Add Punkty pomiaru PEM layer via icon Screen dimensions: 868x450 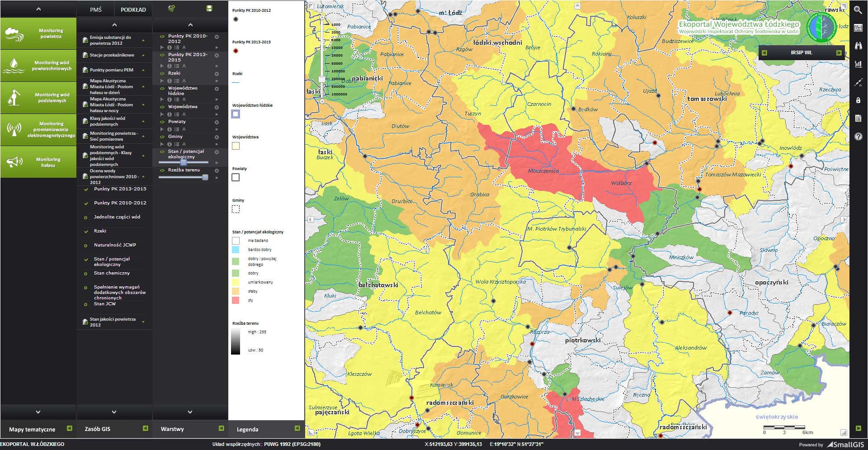coord(85,71)
